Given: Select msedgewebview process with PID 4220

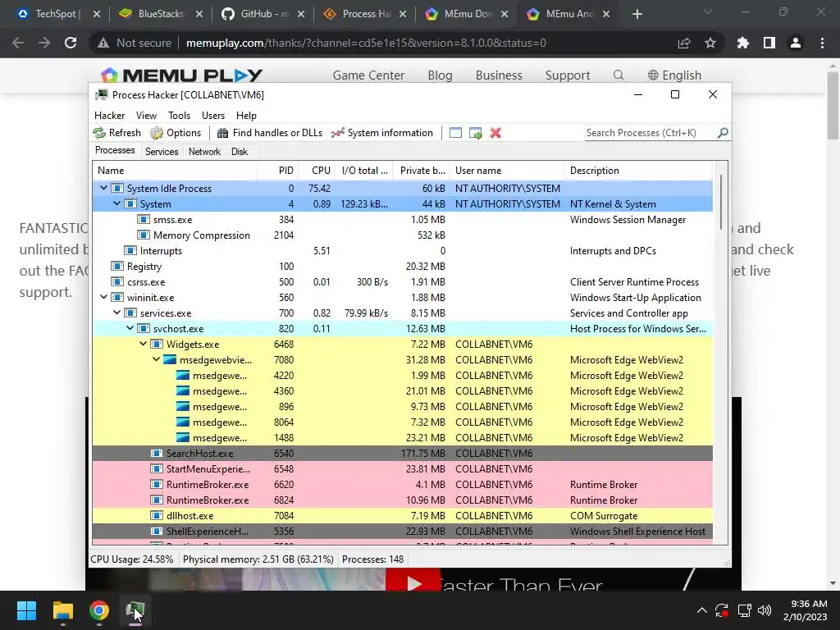Looking at the screenshot, I should tap(402, 376).
